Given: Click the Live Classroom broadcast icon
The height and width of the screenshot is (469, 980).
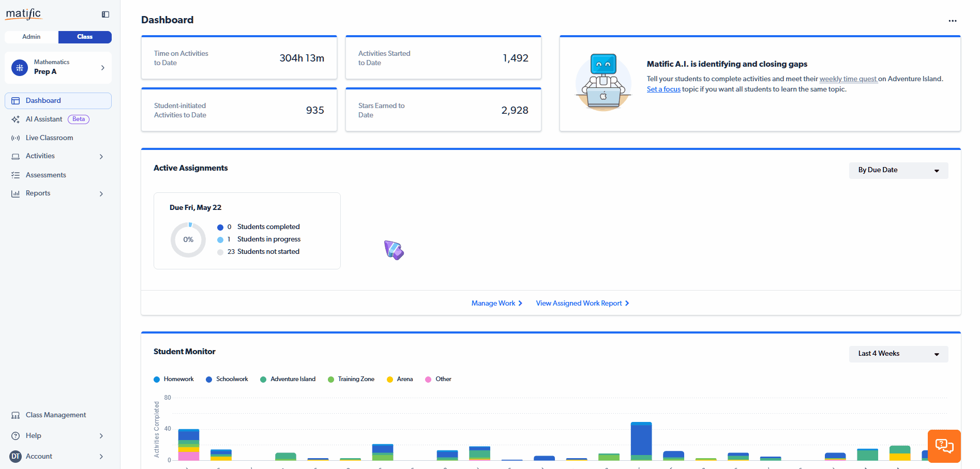Looking at the screenshot, I should (16, 138).
